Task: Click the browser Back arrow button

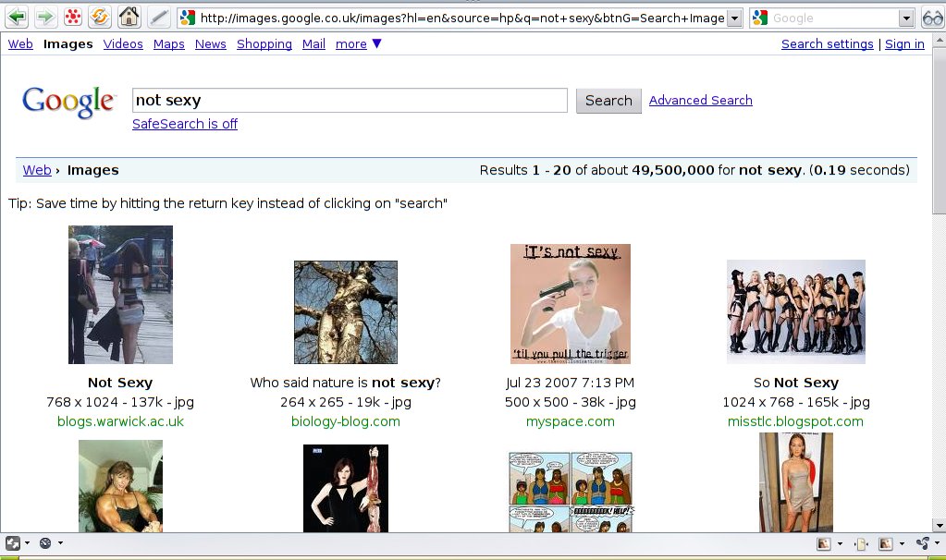Action: (17, 17)
